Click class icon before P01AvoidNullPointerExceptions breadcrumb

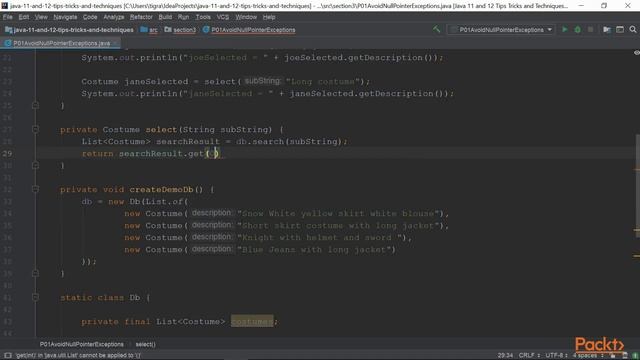pos(206,29)
